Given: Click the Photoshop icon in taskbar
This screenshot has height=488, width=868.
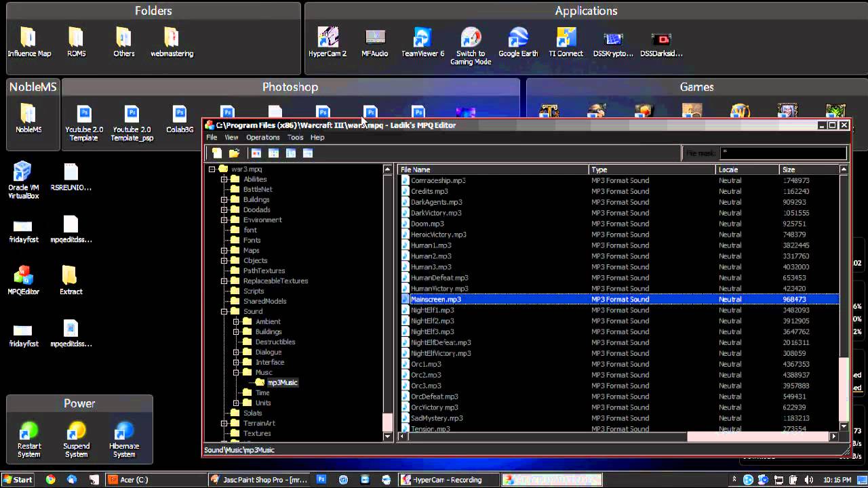Looking at the screenshot, I should point(321,479).
